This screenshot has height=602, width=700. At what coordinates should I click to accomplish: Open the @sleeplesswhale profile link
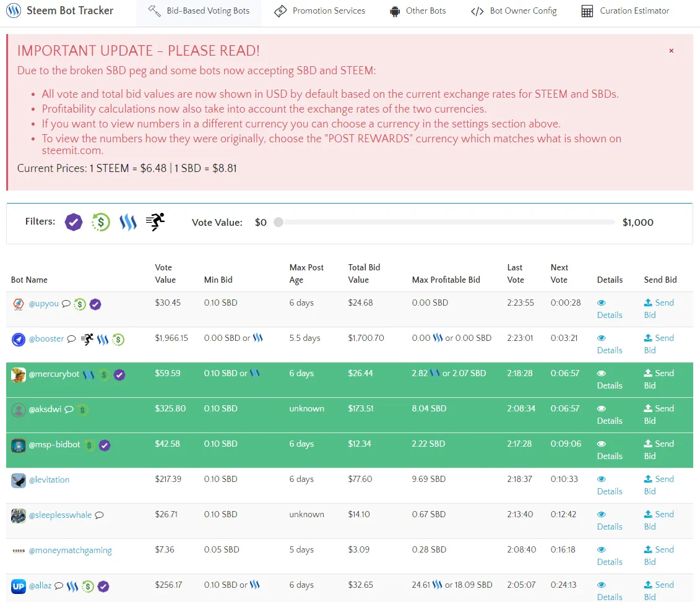(60, 515)
